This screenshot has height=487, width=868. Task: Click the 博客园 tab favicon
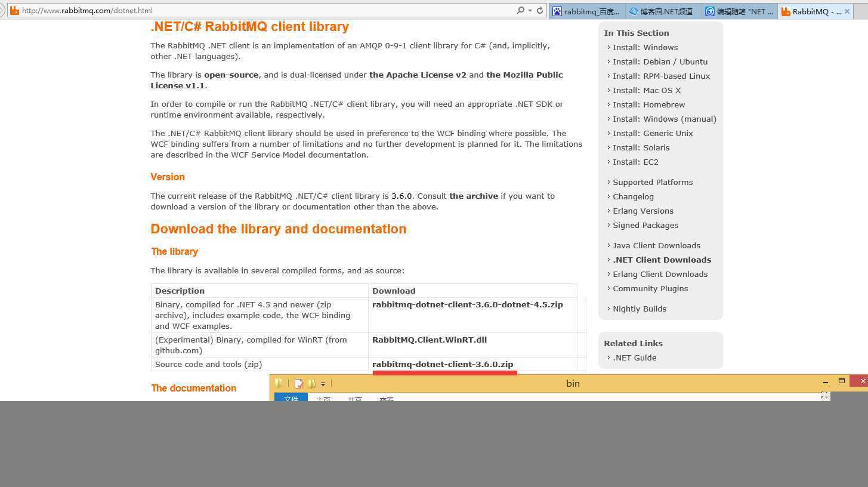[x=634, y=11]
